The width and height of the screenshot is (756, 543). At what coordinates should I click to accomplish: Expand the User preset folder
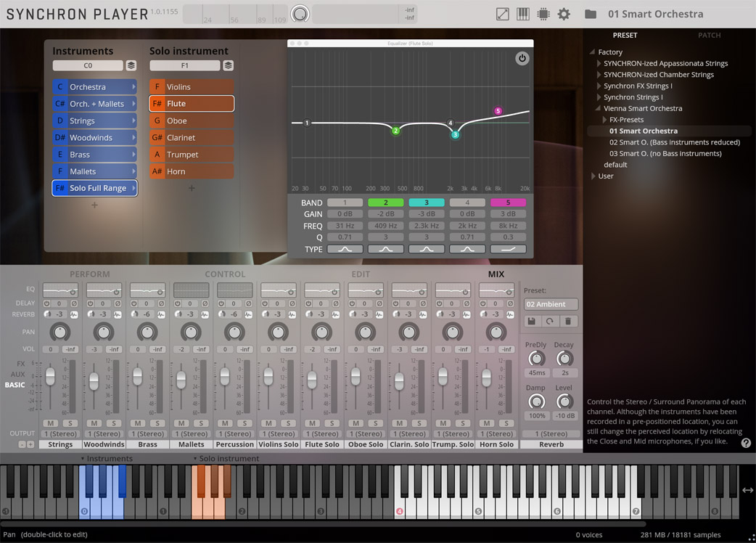tap(593, 176)
